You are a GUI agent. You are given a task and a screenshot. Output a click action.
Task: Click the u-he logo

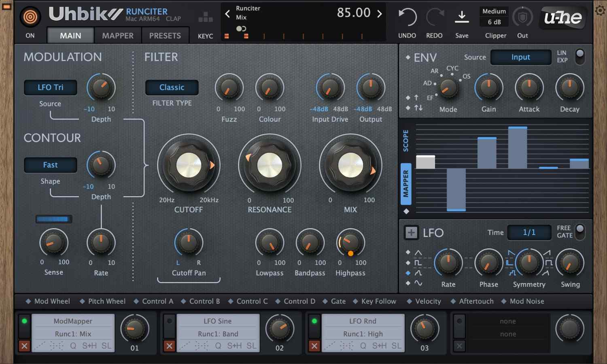[562, 17]
